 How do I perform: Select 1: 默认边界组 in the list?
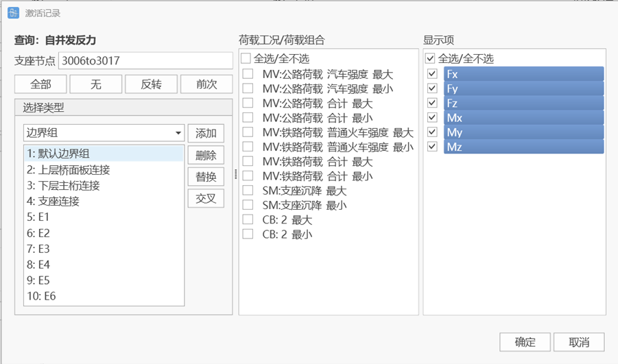tap(104, 154)
